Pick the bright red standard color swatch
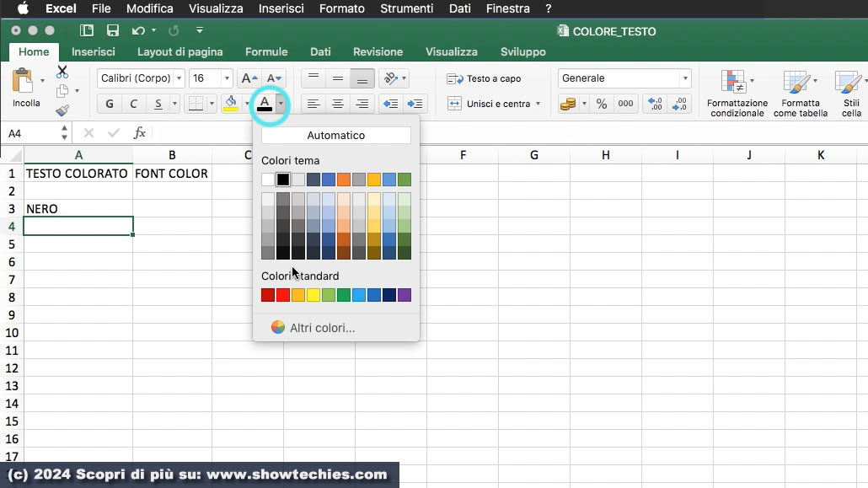This screenshot has width=868, height=488. (283, 295)
